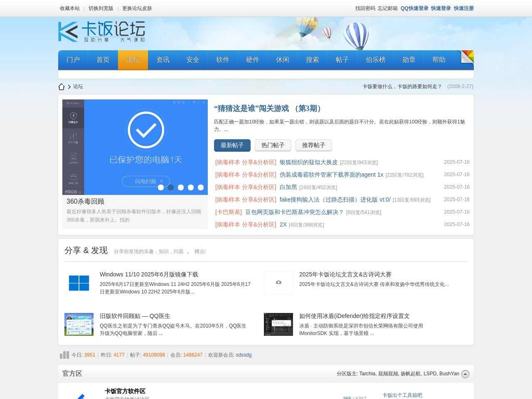The width and height of the screenshot is (532, 399).
Task: Collapse the 官方区 section arrow
Action: click(465, 374)
